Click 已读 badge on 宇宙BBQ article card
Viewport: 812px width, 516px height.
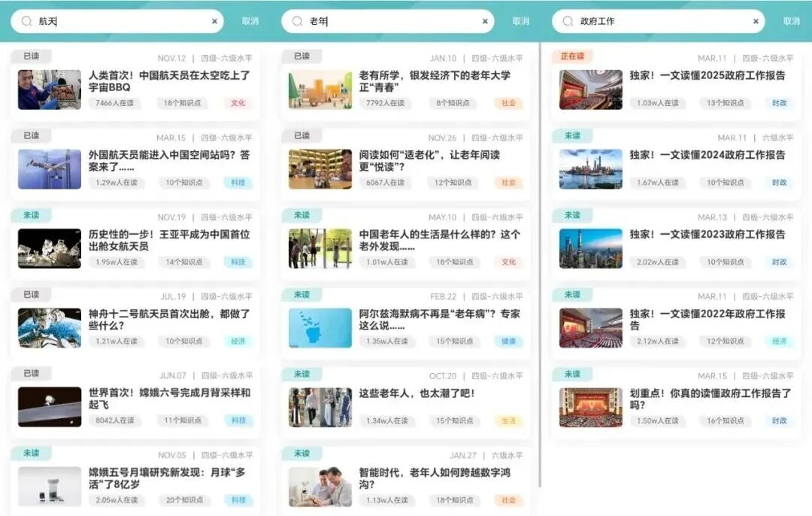[31, 56]
